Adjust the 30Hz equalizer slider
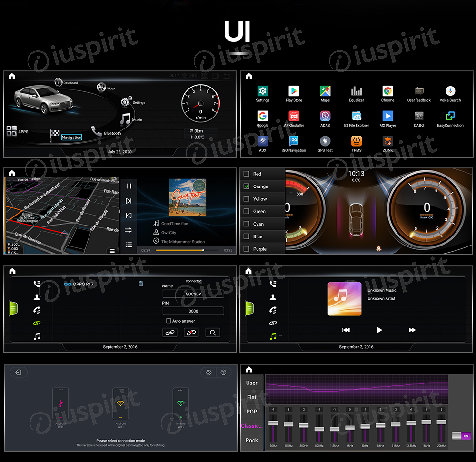 click(x=273, y=423)
